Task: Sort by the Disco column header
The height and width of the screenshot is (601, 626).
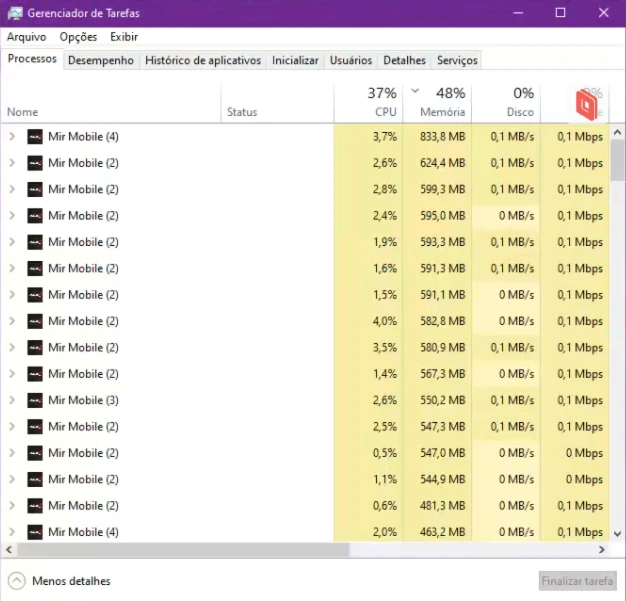Action: tap(506, 103)
